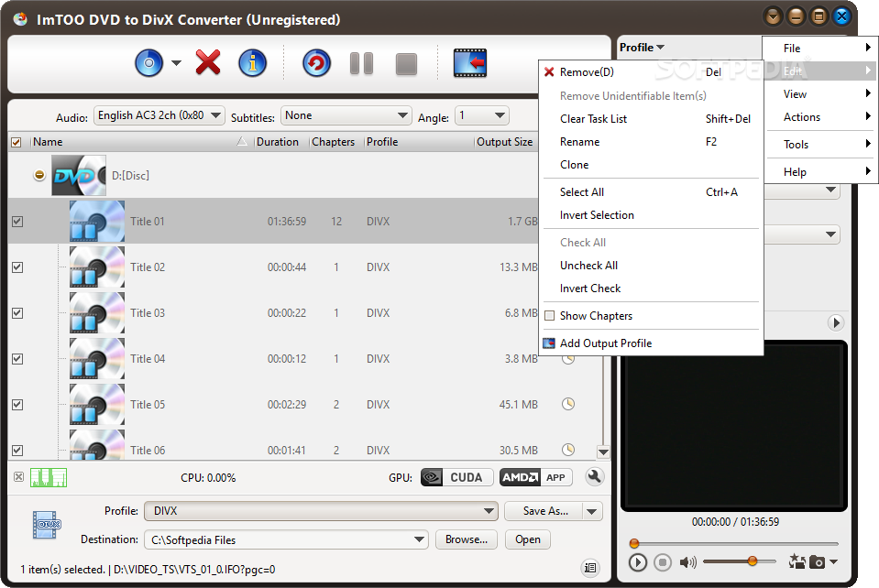Select the Title 02 thumbnail
Image resolution: width=879 pixels, height=588 pixels.
97,267
